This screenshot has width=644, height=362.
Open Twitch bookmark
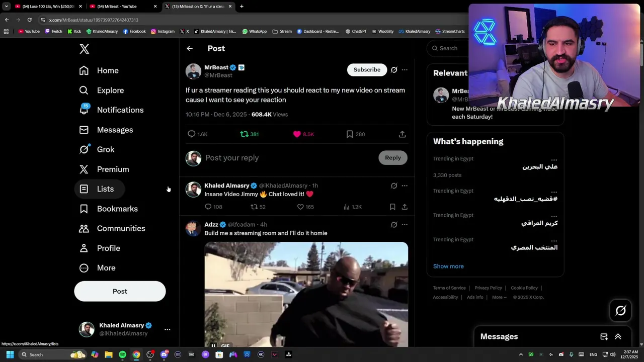click(x=54, y=31)
